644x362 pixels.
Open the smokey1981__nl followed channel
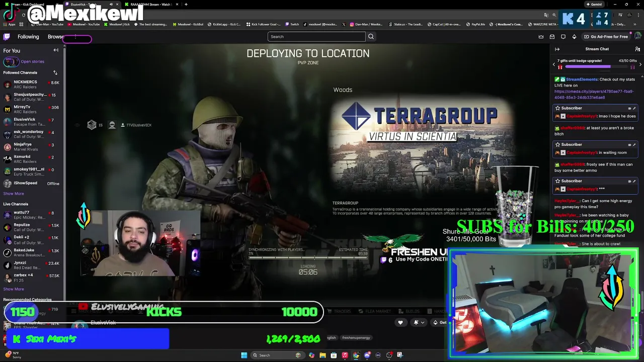[31, 171]
